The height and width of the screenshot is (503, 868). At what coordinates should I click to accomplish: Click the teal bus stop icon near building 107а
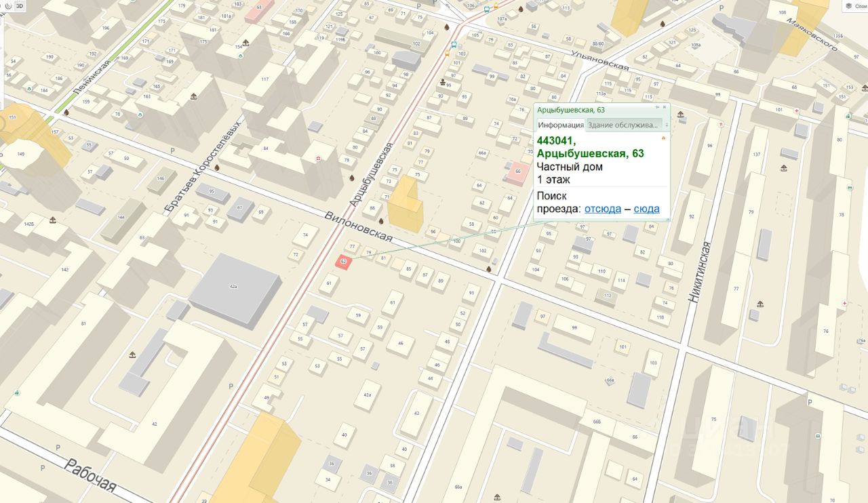tap(487, 10)
